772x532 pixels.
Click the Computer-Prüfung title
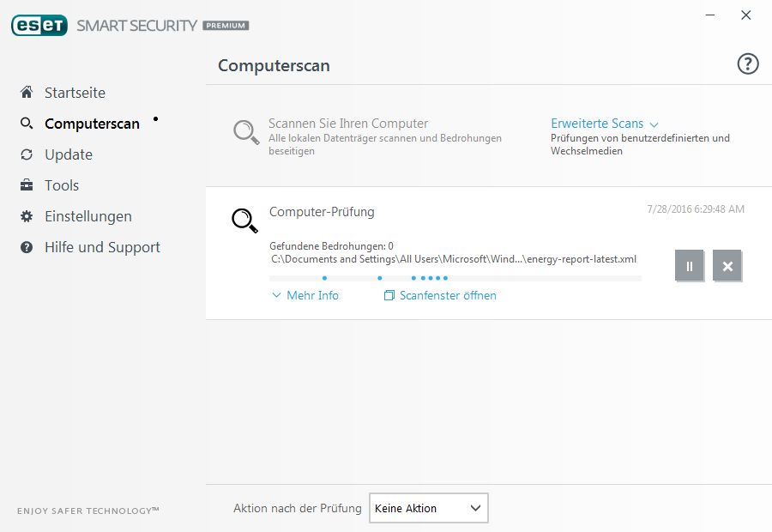pyautogui.click(x=322, y=212)
